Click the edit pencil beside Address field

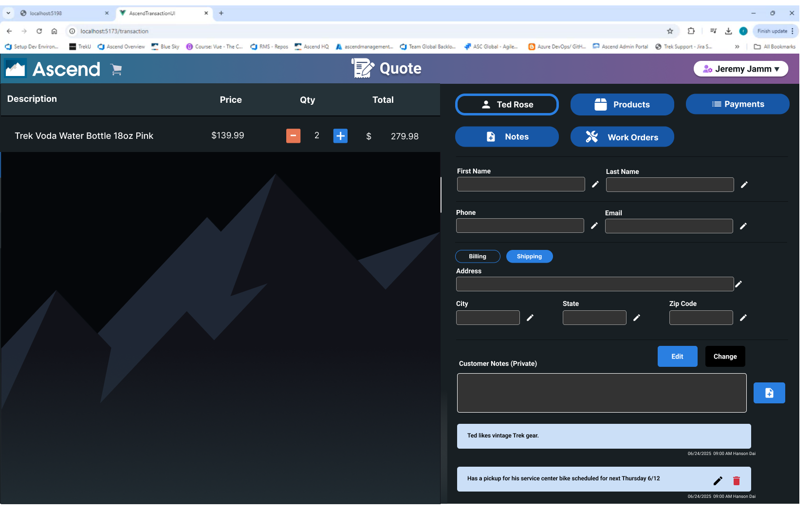pos(738,284)
